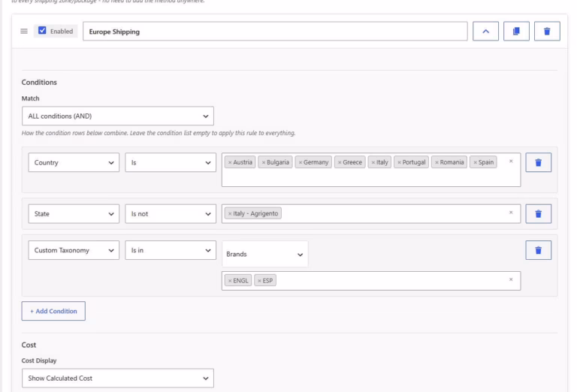
Task: Click the Conditions section heading
Action: pyautogui.click(x=39, y=83)
